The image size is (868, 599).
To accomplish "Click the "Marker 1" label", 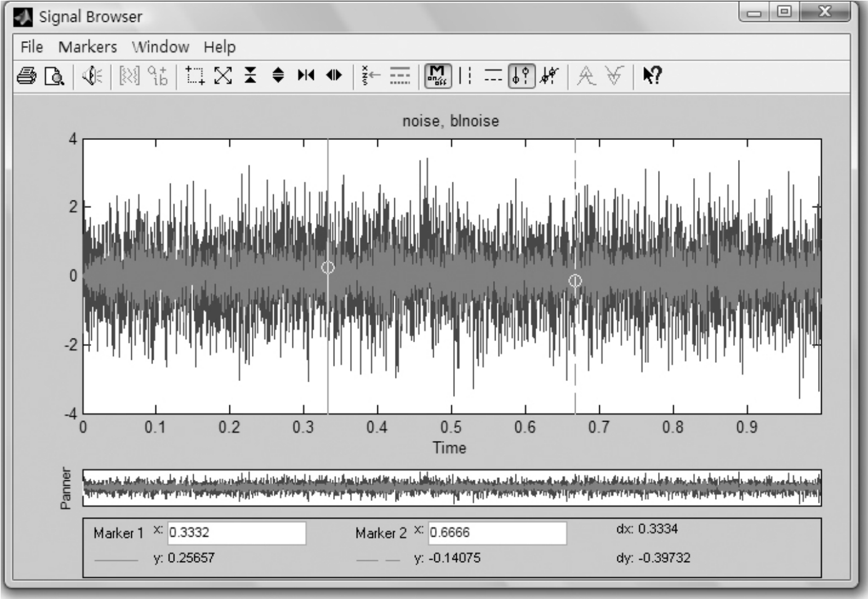I will (118, 533).
